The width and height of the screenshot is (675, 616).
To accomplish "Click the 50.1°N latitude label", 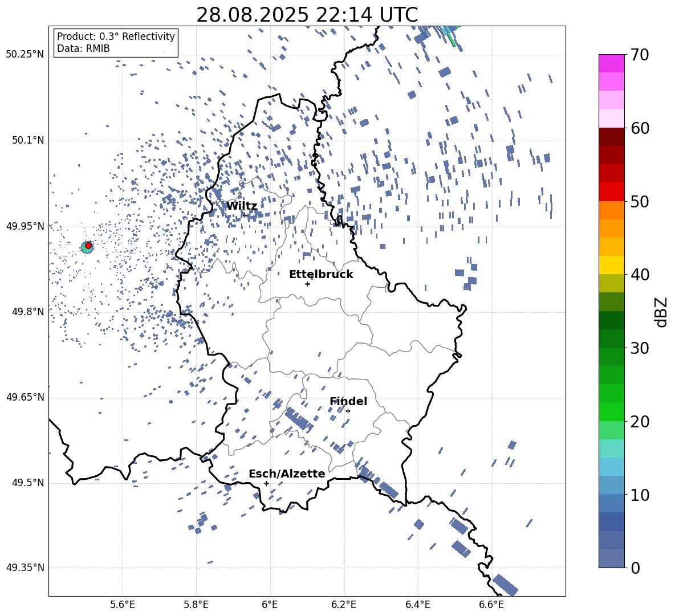I will point(27,141).
